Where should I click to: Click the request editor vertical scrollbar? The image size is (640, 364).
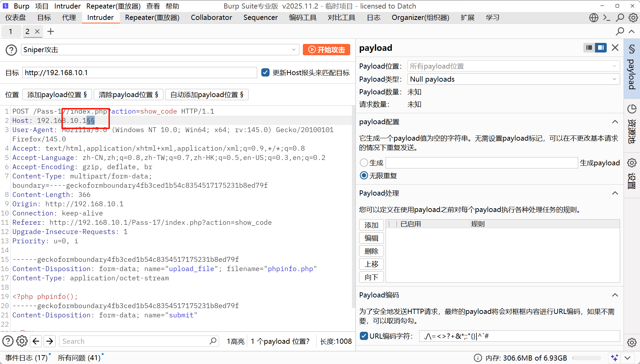353,207
